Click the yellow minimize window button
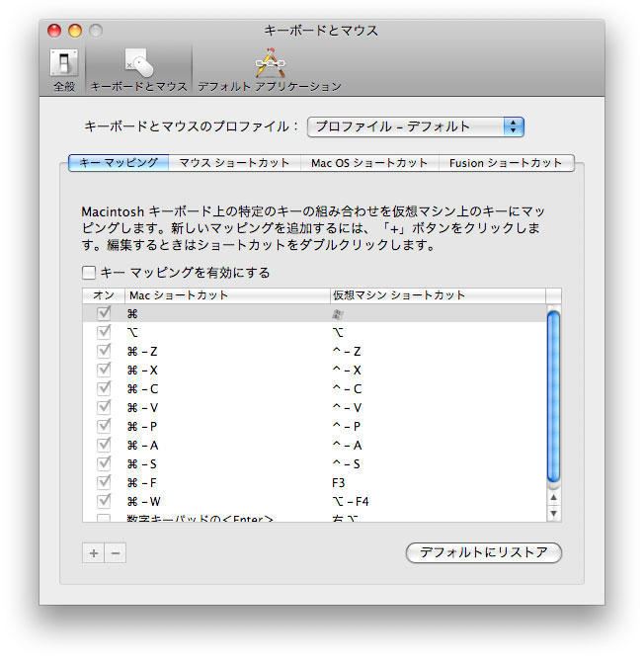The width and height of the screenshot is (644, 664). [x=75, y=31]
